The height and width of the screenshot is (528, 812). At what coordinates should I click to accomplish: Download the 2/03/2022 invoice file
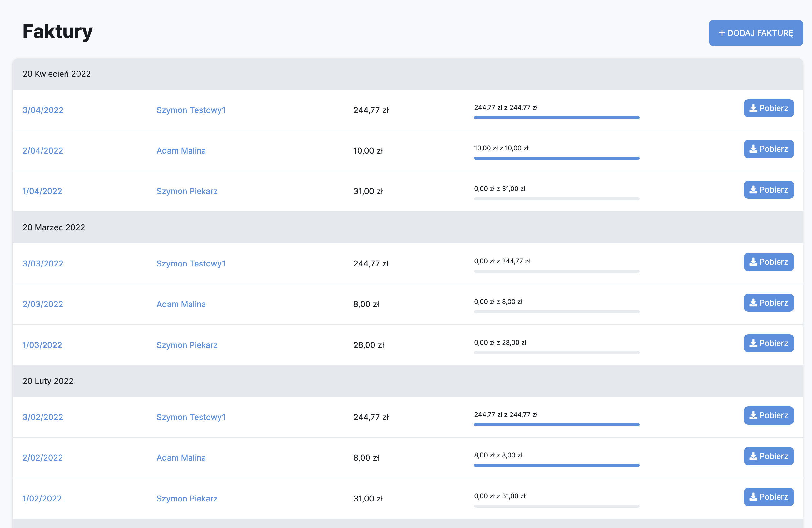pos(768,303)
